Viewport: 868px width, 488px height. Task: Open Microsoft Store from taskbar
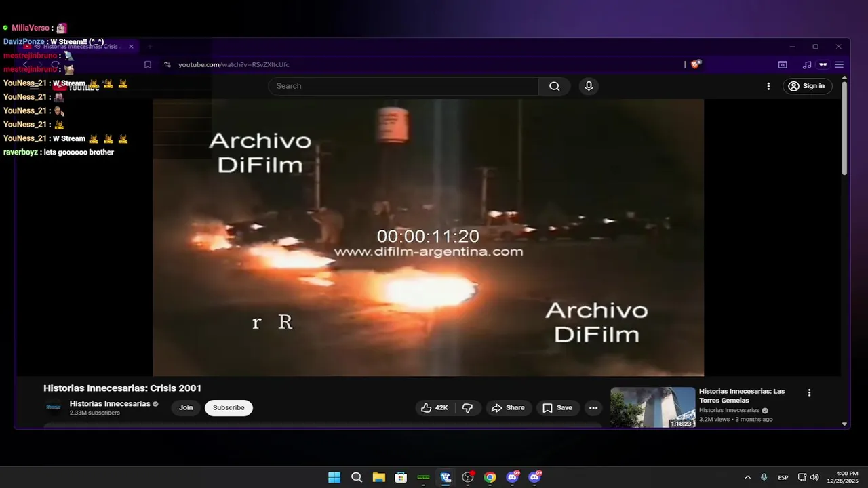(x=401, y=477)
